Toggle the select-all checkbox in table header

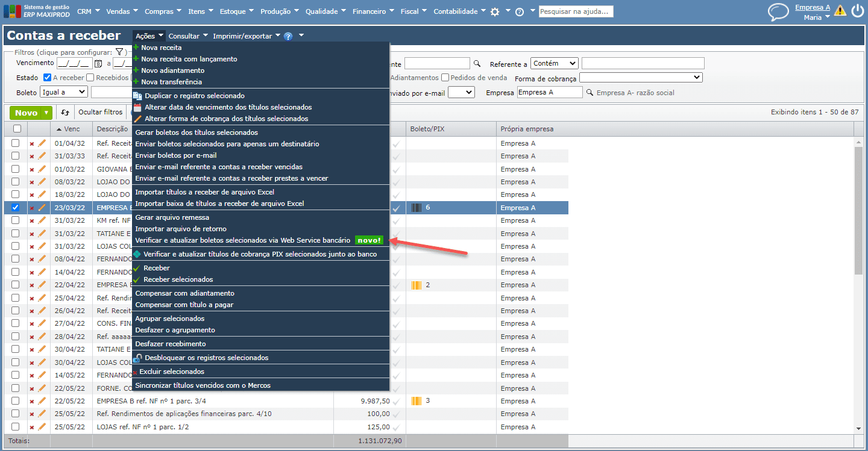point(17,128)
